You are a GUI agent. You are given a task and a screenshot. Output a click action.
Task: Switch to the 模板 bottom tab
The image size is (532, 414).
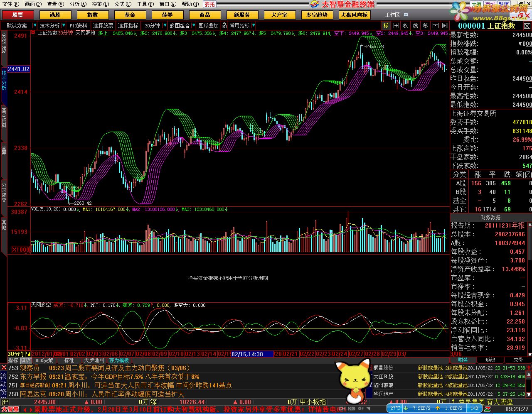coord(25,360)
